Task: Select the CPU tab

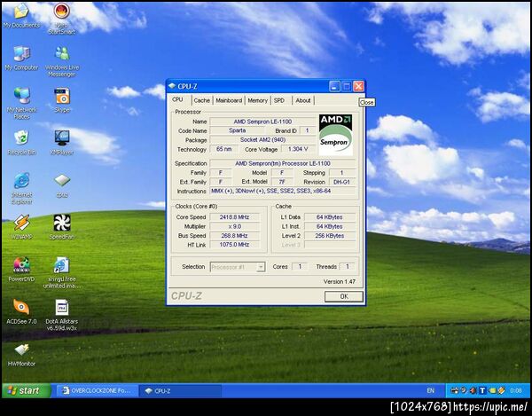Action: click(177, 99)
